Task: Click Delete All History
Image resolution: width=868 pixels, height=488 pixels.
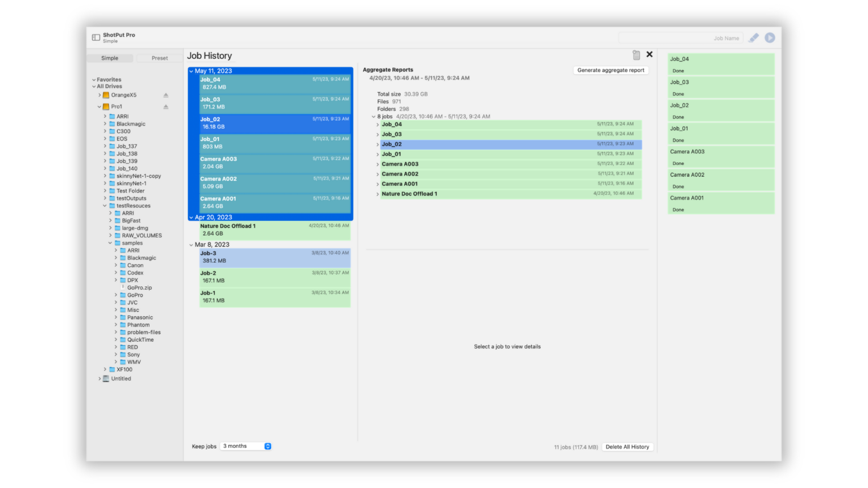Action: (x=627, y=446)
